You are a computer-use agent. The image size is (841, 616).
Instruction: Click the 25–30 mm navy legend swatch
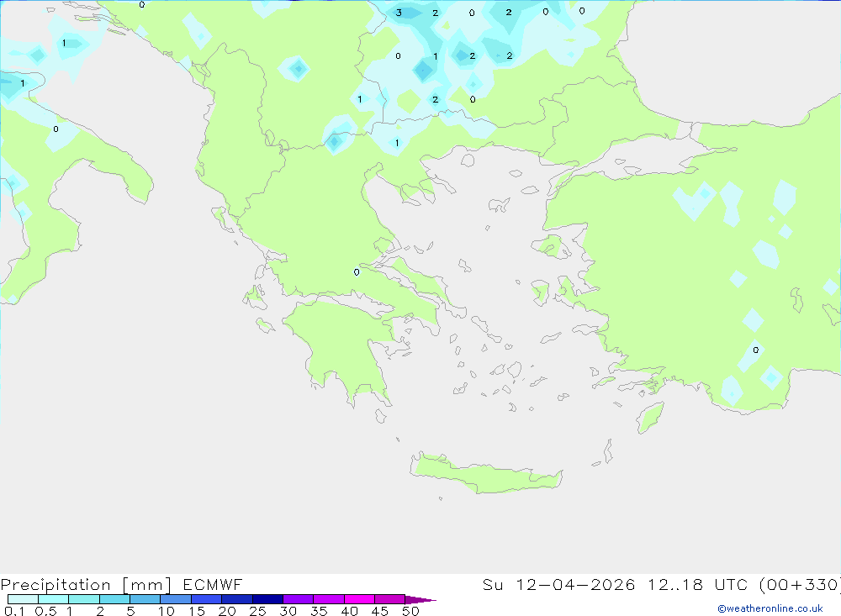(267, 599)
